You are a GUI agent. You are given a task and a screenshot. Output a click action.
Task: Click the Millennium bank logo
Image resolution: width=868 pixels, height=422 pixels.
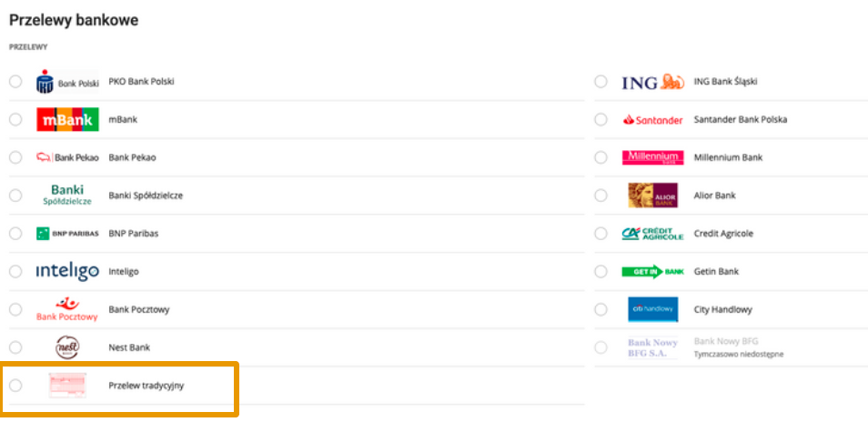[x=652, y=157]
